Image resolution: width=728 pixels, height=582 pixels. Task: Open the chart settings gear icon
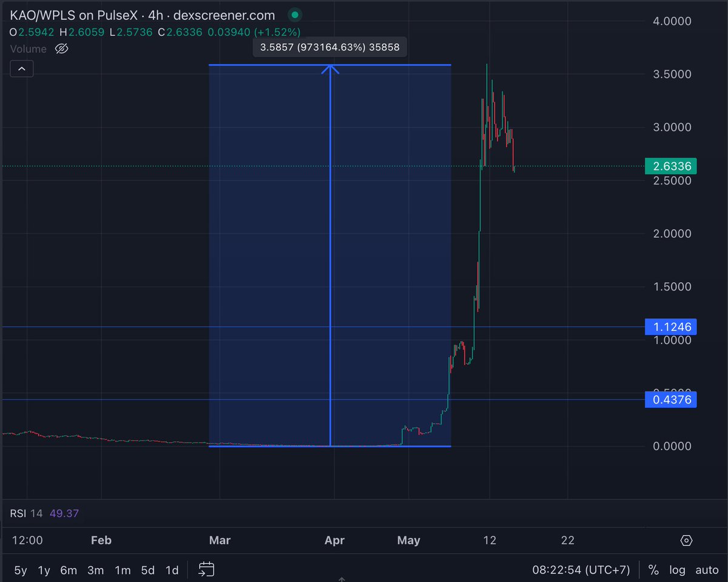(686, 540)
